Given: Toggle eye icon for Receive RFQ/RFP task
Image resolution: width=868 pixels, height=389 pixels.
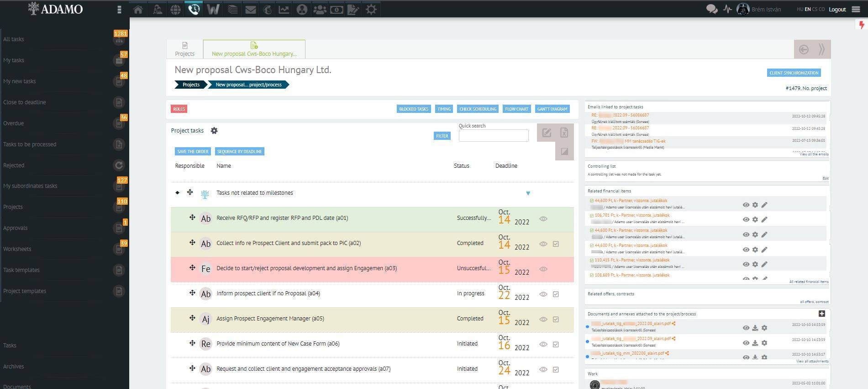Looking at the screenshot, I should click(x=543, y=218).
